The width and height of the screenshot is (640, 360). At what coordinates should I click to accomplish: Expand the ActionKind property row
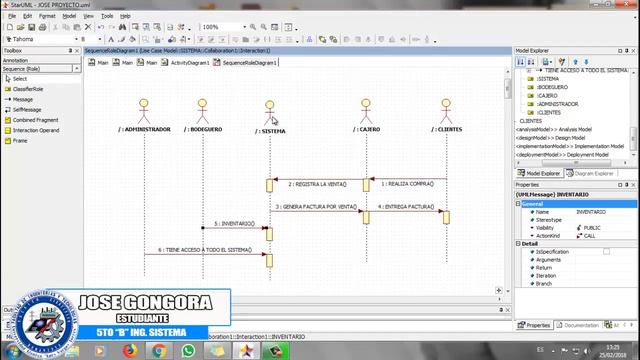[532, 236]
